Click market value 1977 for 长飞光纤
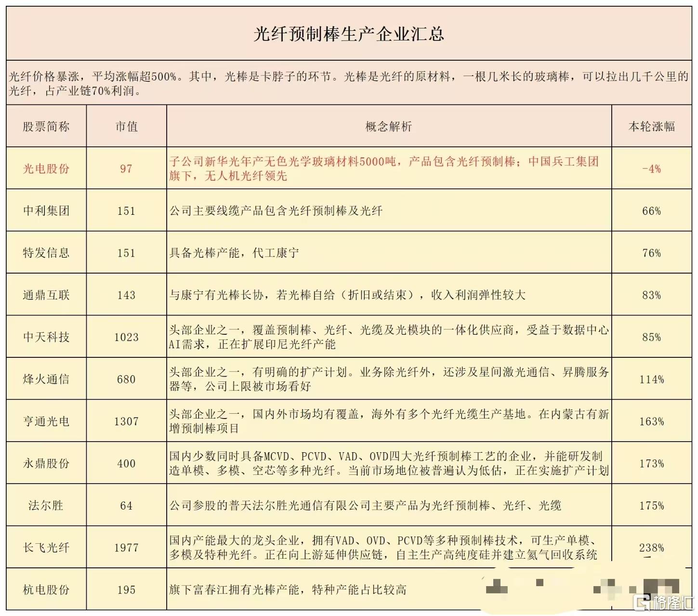Screen dimensions: 698x616 click(x=126, y=548)
